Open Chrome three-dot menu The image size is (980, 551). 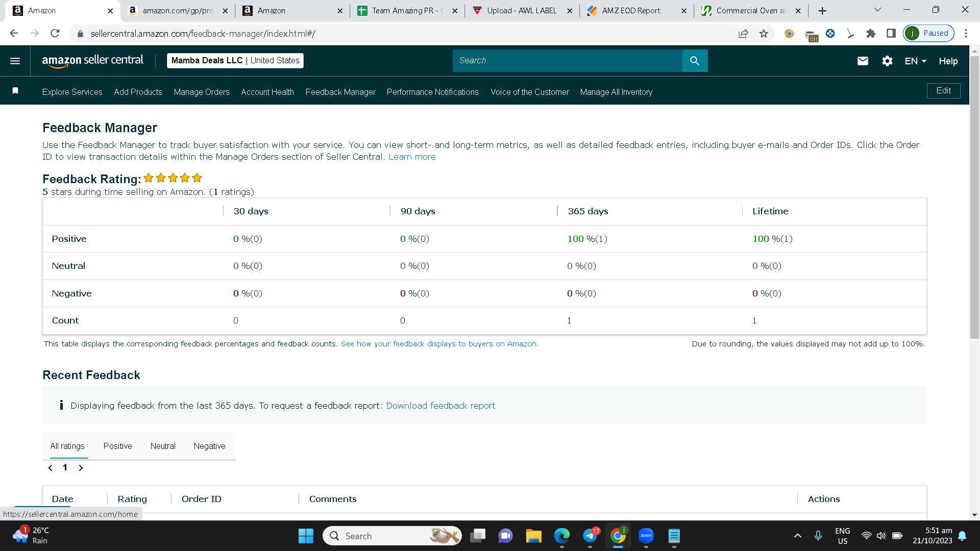966,34
